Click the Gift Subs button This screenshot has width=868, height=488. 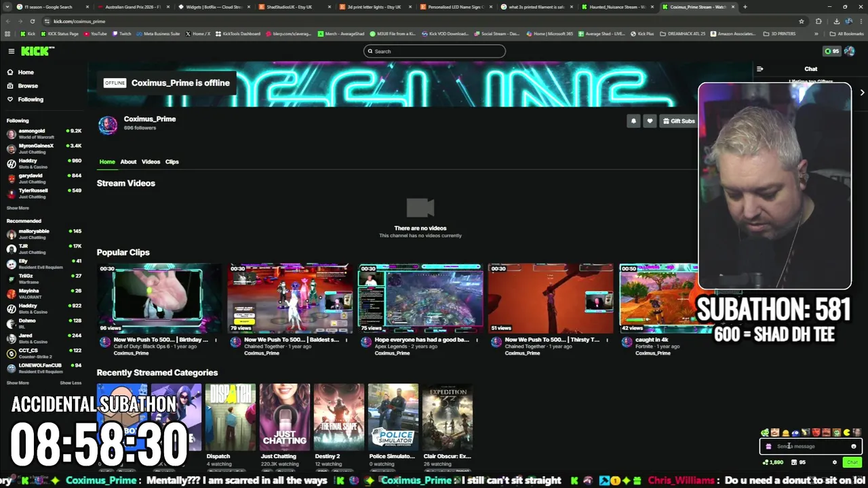pyautogui.click(x=679, y=121)
